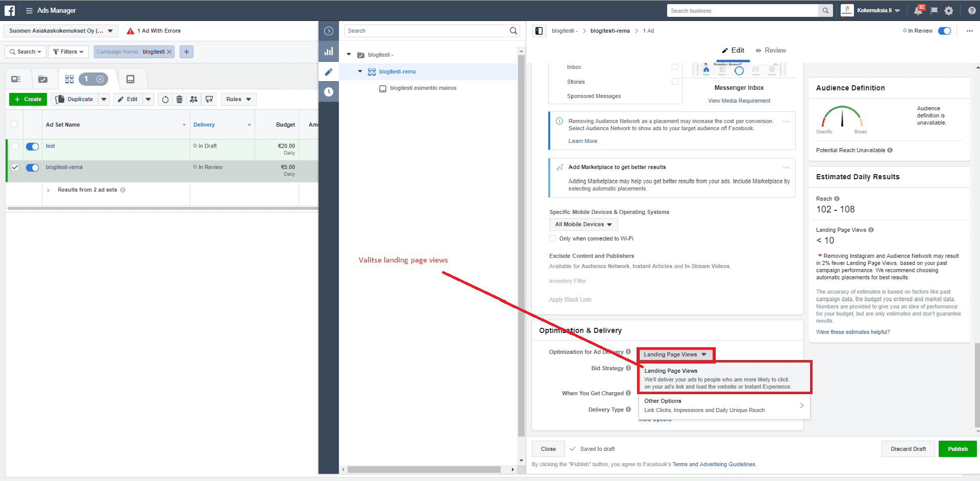Open the Suomen Asiakaskokemukset Oy account dropdown

[x=61, y=31]
